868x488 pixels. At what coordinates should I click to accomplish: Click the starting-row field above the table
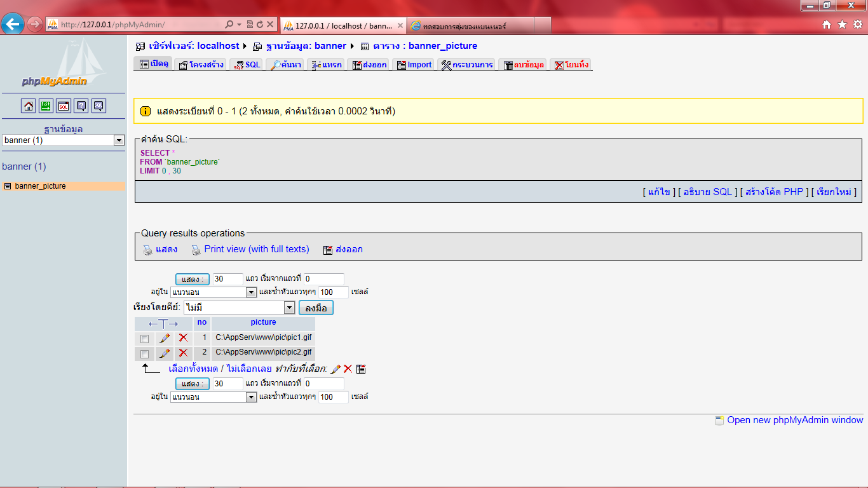324,279
